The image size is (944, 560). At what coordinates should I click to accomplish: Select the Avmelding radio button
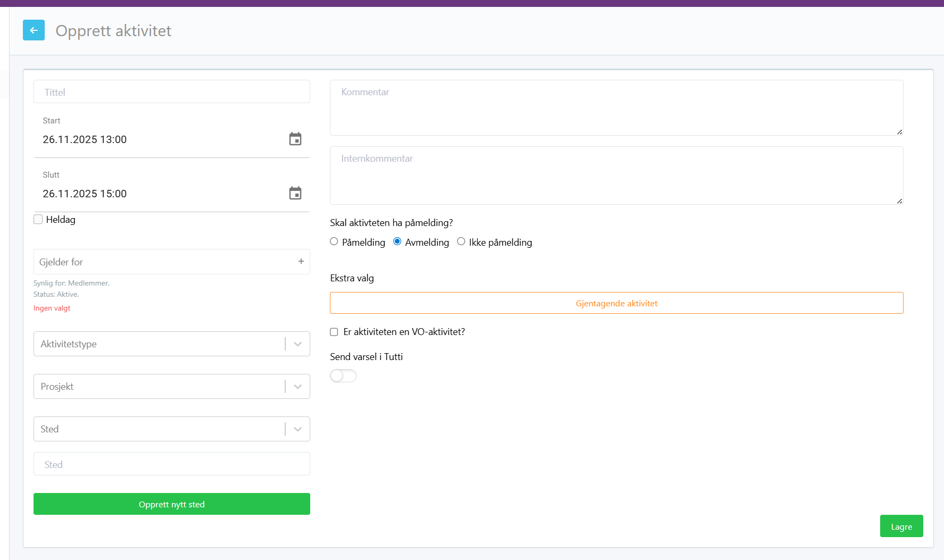[398, 241]
